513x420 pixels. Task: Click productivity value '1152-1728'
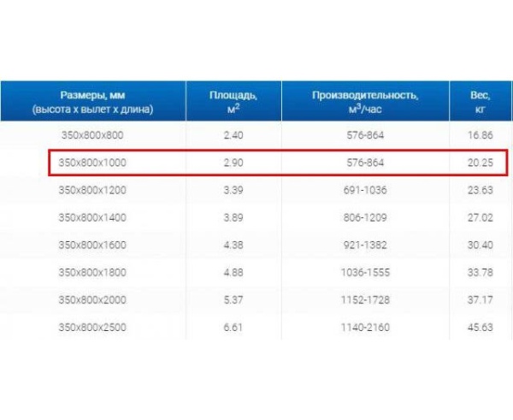click(365, 300)
